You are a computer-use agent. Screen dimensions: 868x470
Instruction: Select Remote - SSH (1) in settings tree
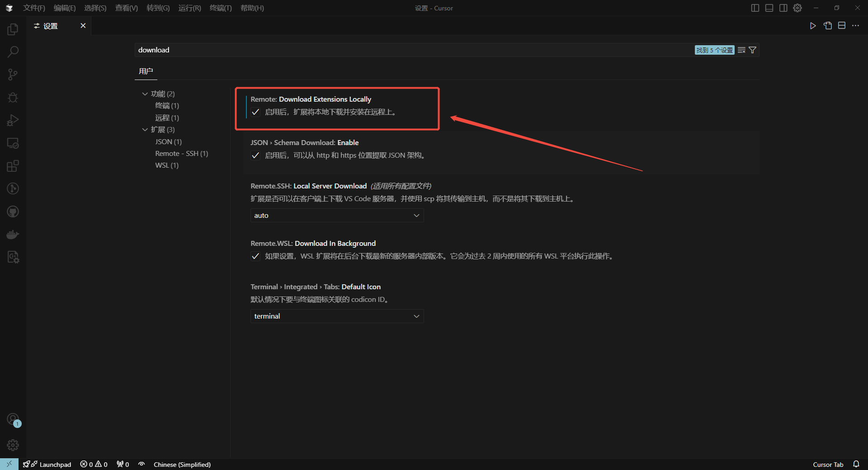[181, 154]
